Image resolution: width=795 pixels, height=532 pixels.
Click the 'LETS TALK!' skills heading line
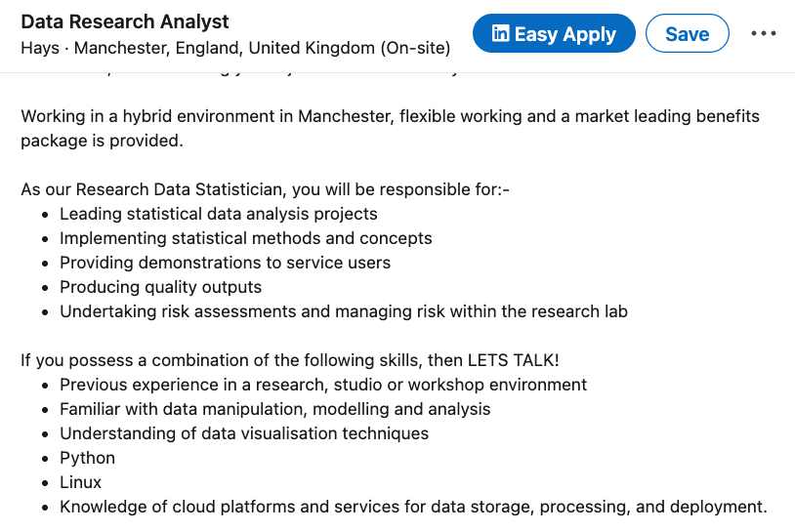click(x=290, y=360)
